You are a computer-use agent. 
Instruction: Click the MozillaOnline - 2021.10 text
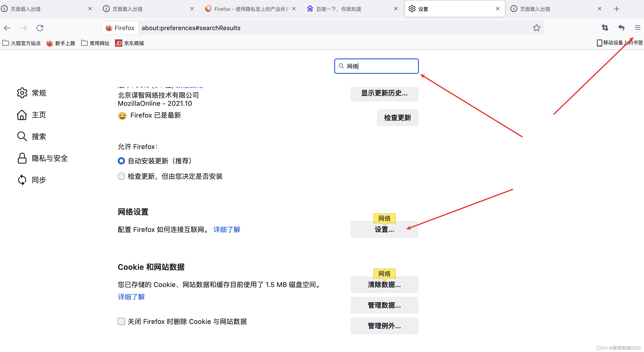155,104
